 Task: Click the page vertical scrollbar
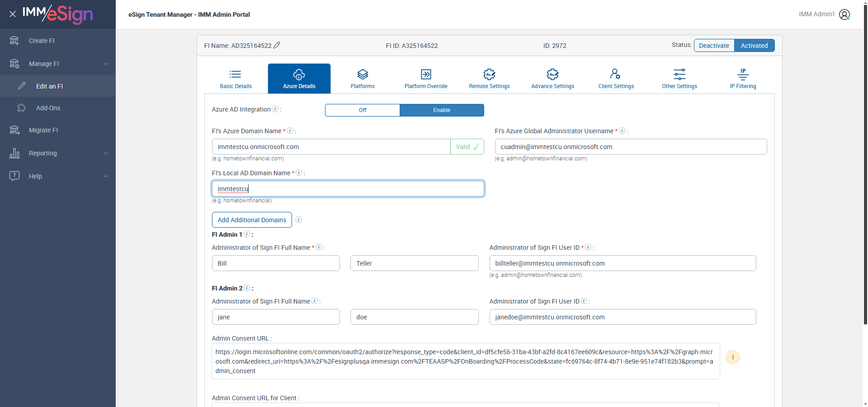coord(865,163)
